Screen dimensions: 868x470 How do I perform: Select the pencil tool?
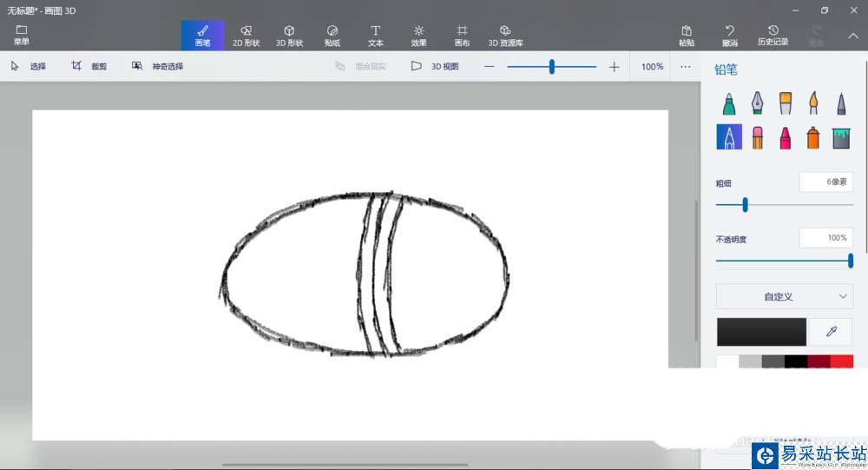pos(729,137)
